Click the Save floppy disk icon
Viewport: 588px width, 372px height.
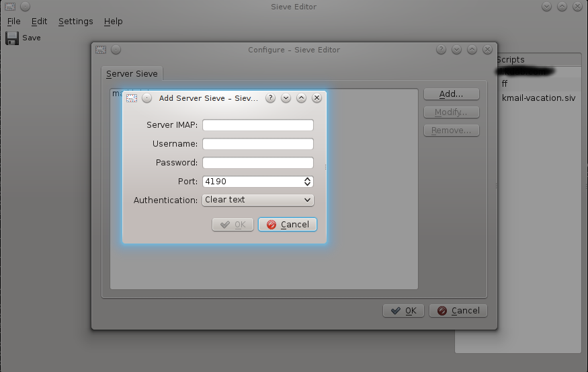(x=12, y=38)
